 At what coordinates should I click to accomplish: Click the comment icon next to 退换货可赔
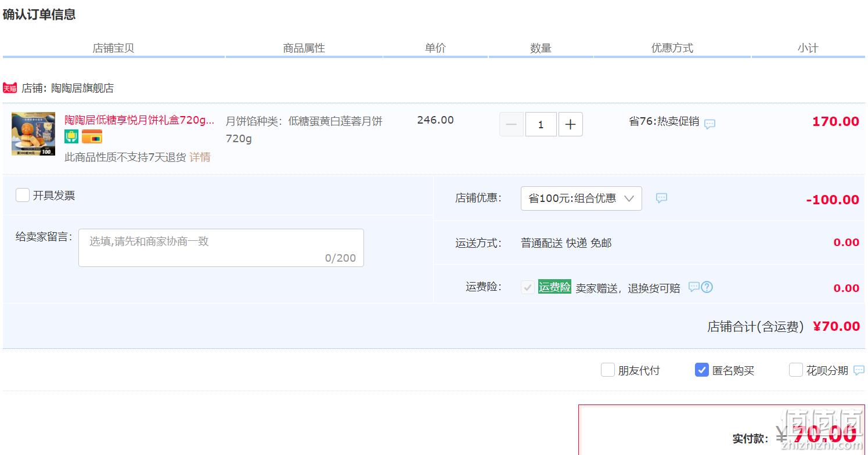[694, 287]
